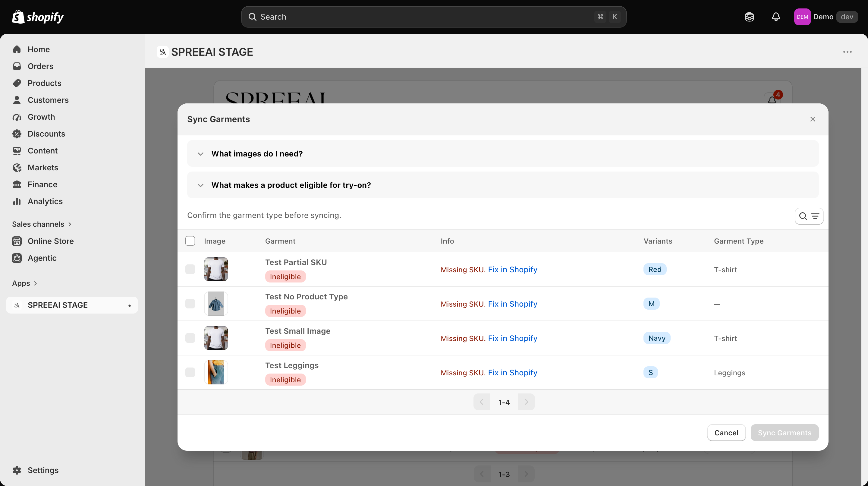
Task: Open the Home icon in sidebar
Action: (17, 49)
